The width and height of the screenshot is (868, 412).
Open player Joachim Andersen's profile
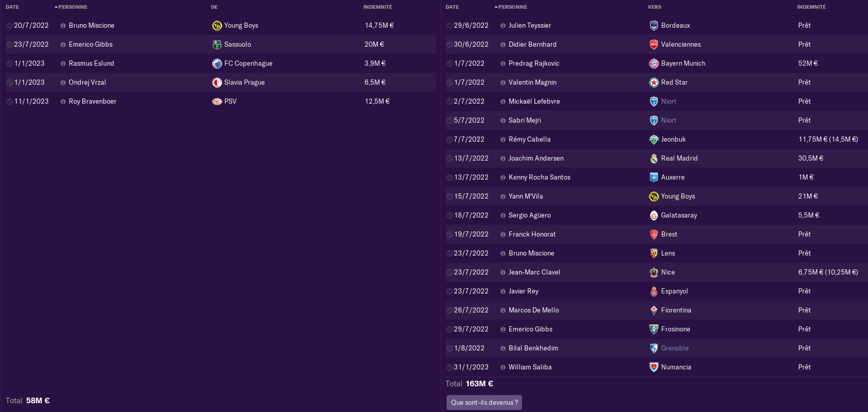pos(536,159)
